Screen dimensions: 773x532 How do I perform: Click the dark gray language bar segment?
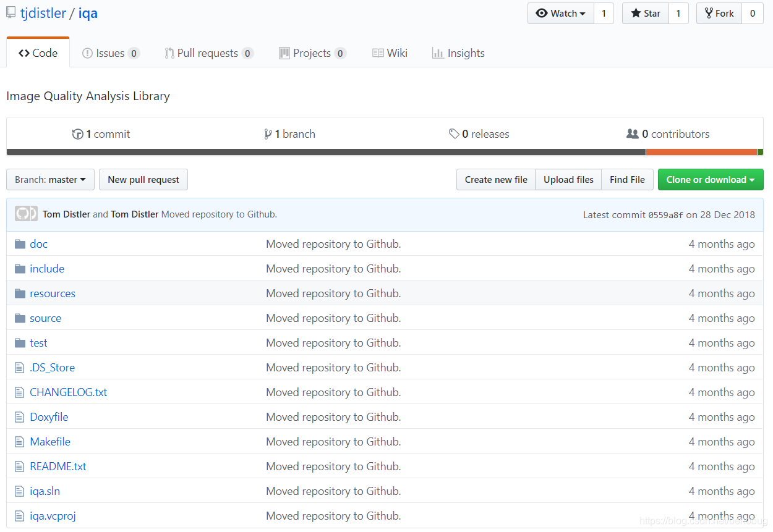click(326, 152)
